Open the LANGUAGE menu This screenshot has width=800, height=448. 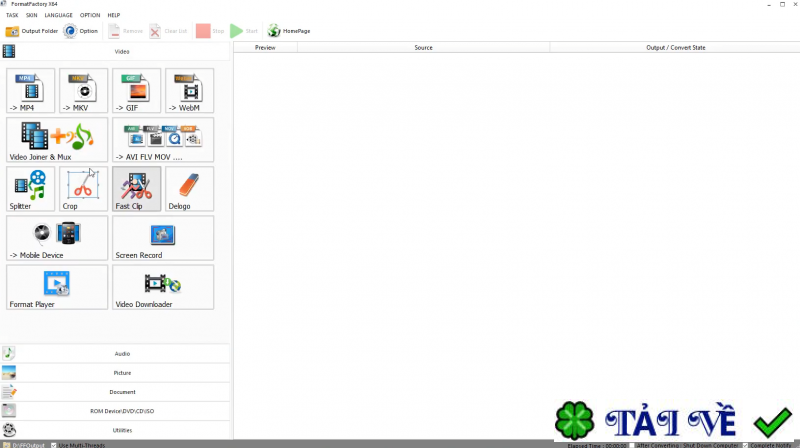pos(59,15)
